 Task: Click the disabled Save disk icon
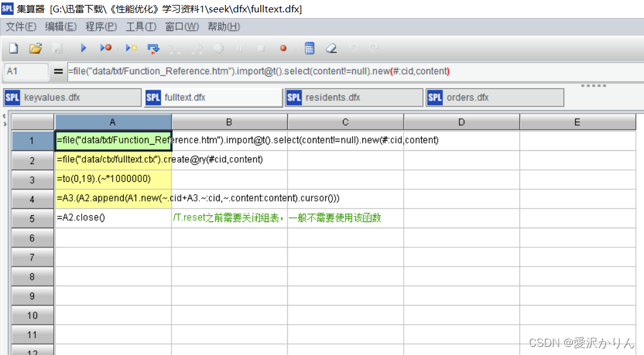tap(57, 48)
